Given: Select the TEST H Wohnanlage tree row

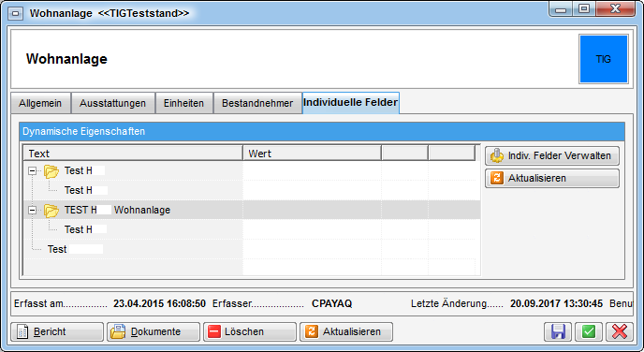Looking at the screenshot, I should (252, 211).
